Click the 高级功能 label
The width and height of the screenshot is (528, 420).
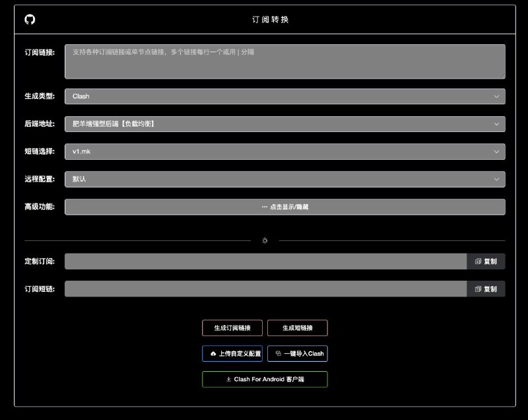coord(40,207)
